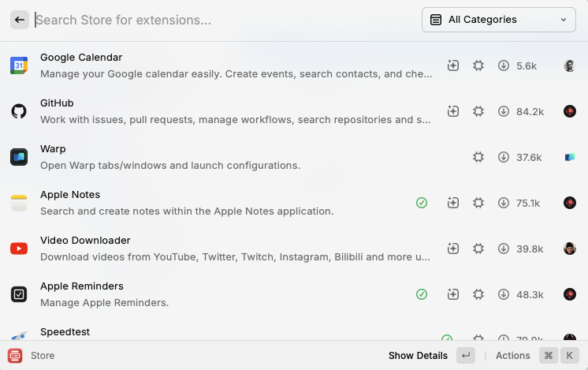588x370 pixels.
Task: Click the Raycast author avatar in GitHub row
Action: click(x=570, y=111)
